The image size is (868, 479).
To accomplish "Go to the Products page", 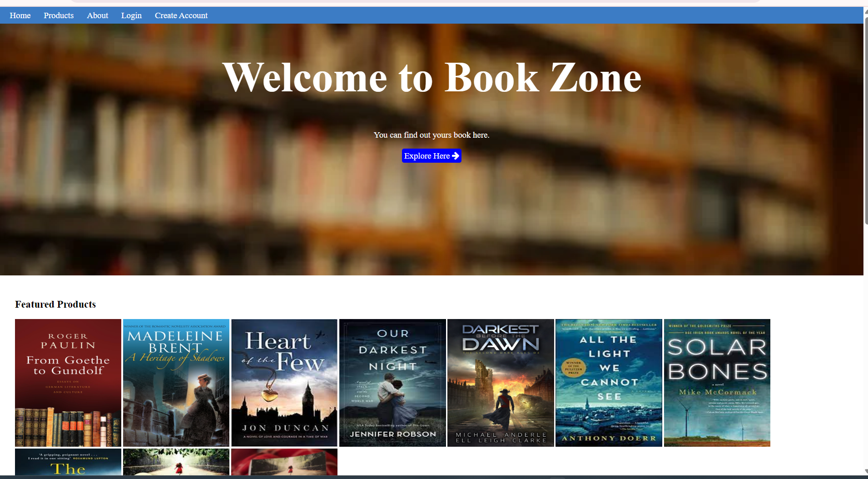I will pos(59,15).
